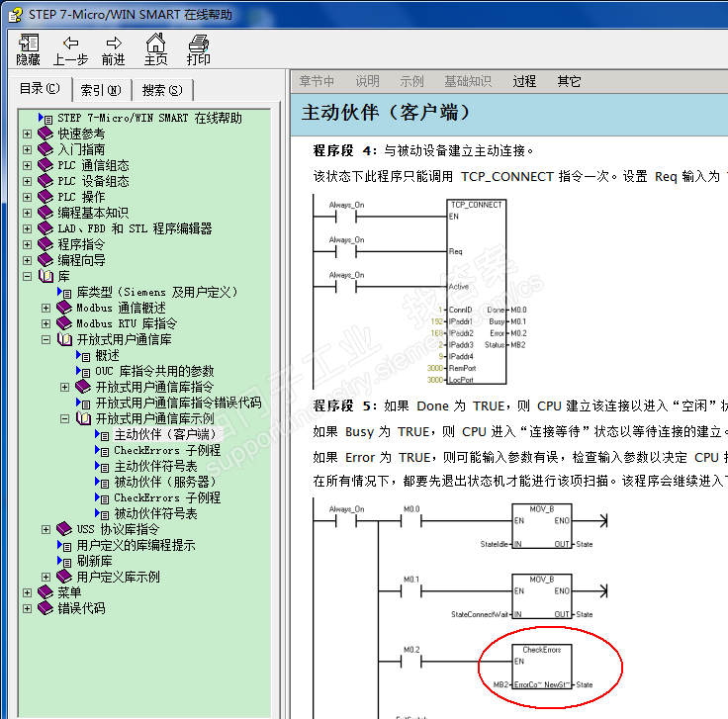Click the book icon beside PLC 设备组态
728x719 pixels.
click(x=45, y=181)
